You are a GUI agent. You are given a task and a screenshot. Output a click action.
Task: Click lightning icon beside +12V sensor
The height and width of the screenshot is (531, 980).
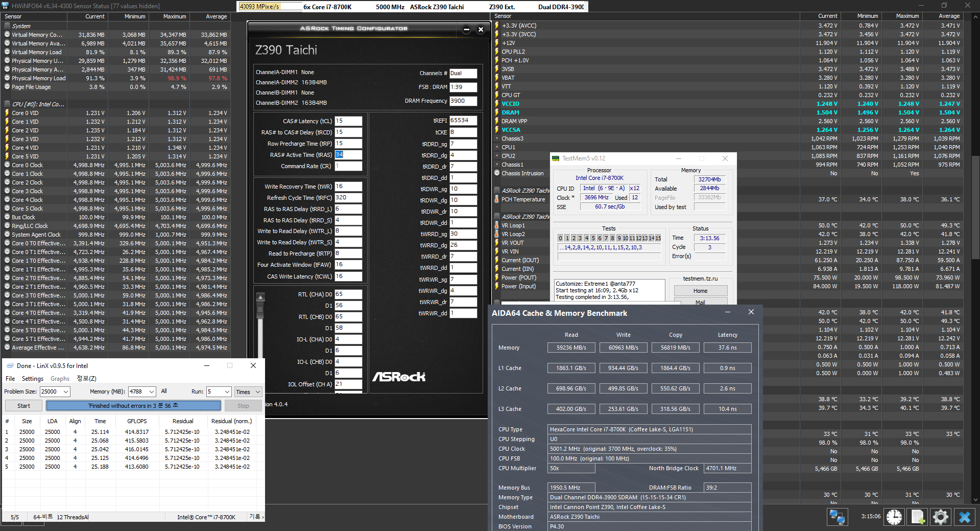pos(497,43)
